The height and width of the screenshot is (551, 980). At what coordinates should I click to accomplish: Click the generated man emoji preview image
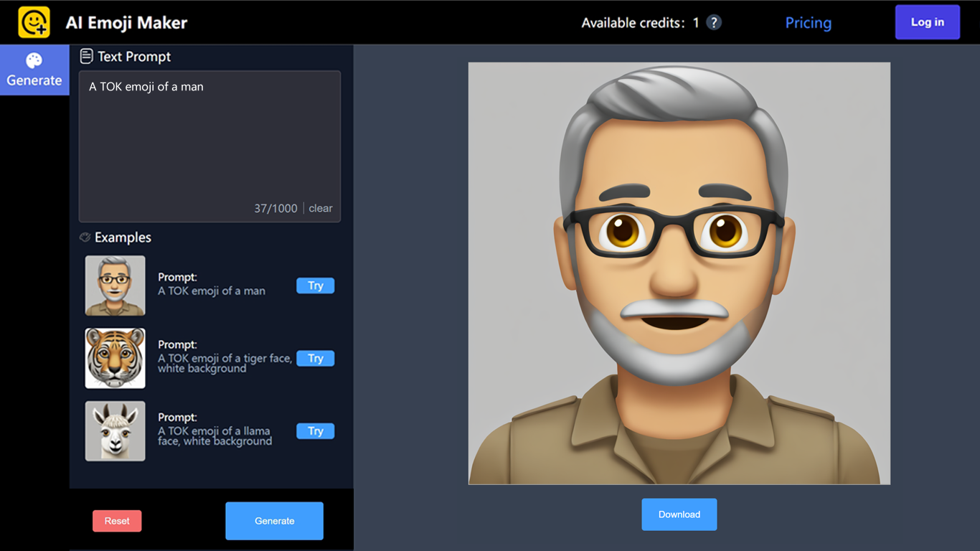(x=679, y=273)
